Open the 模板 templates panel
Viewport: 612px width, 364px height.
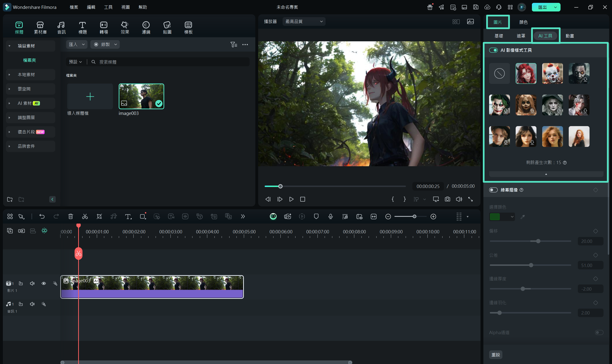188,27
